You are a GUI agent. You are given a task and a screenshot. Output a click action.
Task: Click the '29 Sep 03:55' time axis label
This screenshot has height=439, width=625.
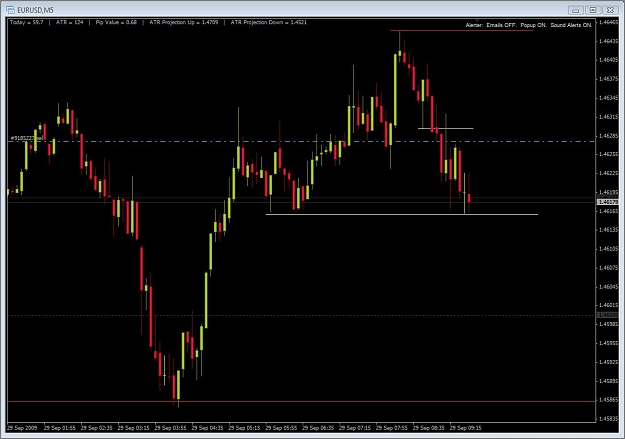pyautogui.click(x=170, y=428)
